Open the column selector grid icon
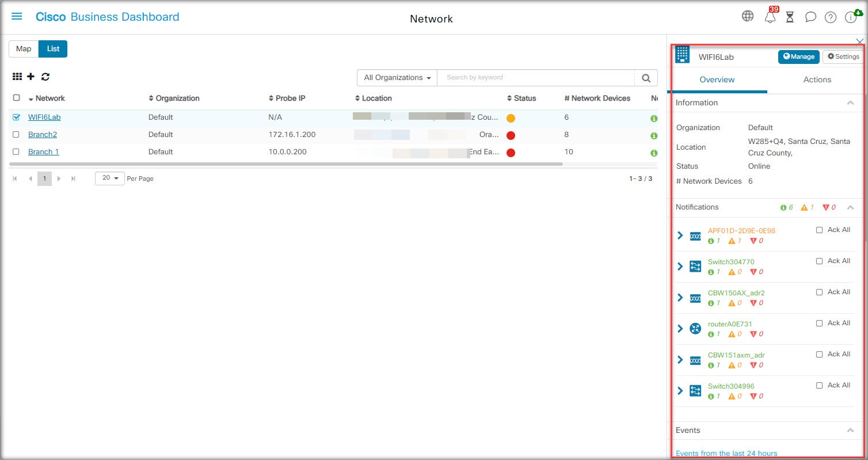Viewport: 868px width, 460px height. pos(17,77)
